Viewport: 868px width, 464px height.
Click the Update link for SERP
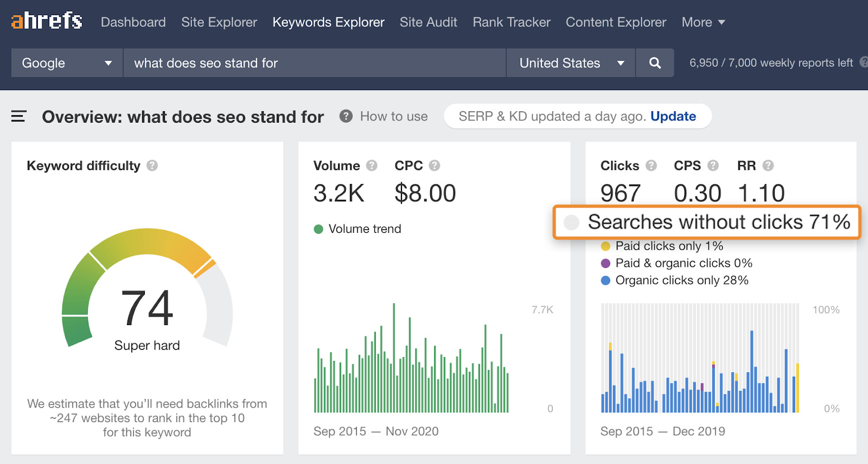673,116
